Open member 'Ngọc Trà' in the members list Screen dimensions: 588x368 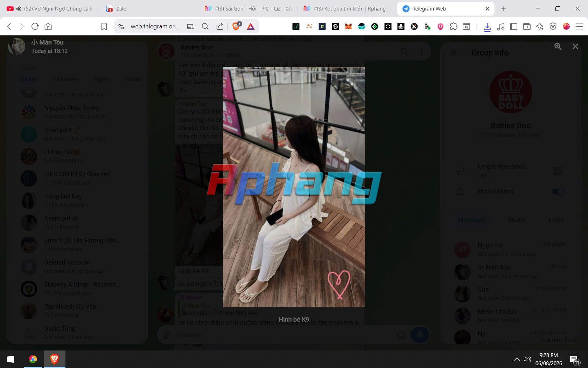tap(511, 249)
